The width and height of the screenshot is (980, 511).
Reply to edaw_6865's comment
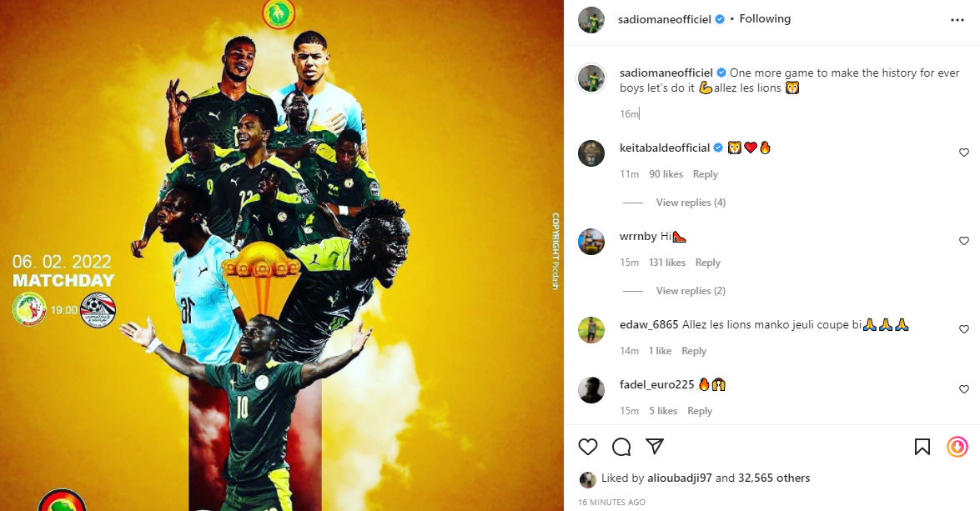coord(694,351)
